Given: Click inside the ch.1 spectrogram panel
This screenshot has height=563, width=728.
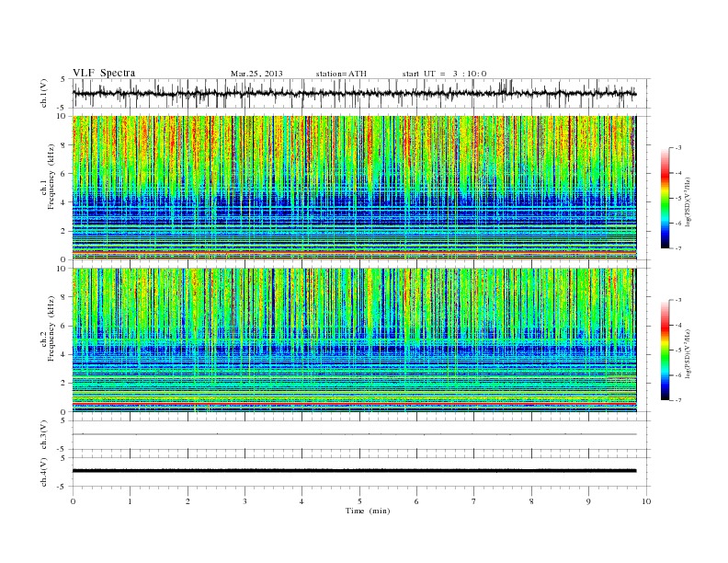Looking at the screenshot, I should pos(354,188).
